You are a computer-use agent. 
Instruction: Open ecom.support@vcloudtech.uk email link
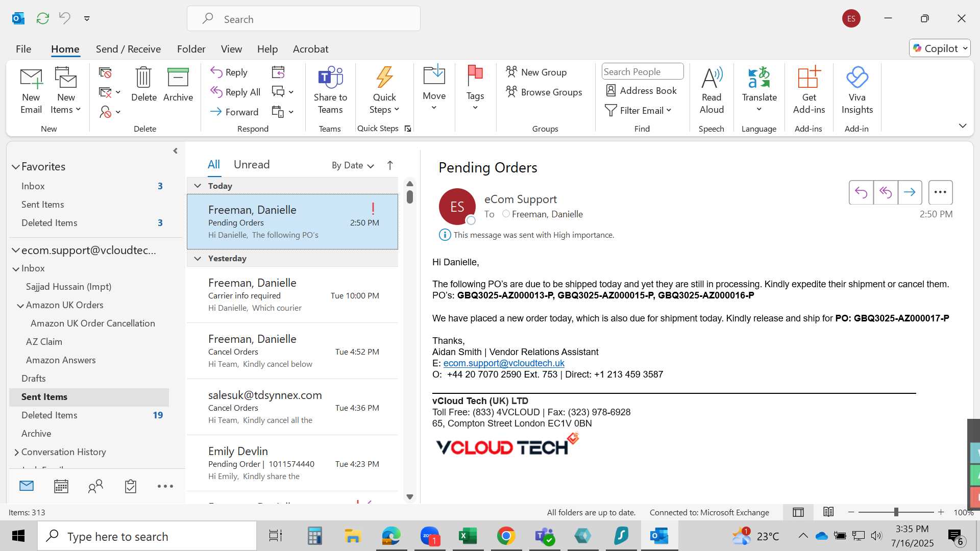504,363
